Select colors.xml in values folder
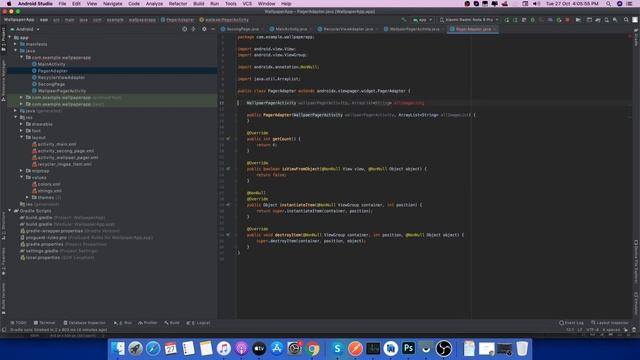This screenshot has width=640, height=360. click(x=49, y=184)
